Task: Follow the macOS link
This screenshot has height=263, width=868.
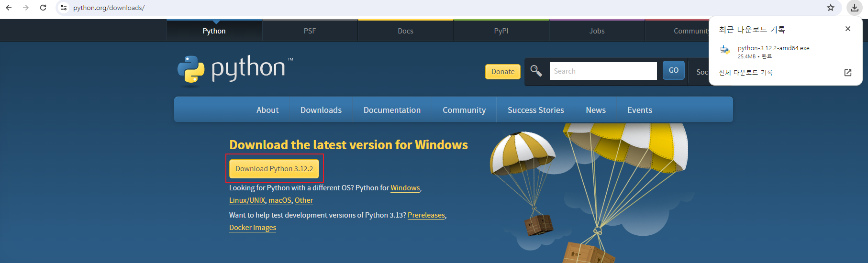Action: coord(280,200)
